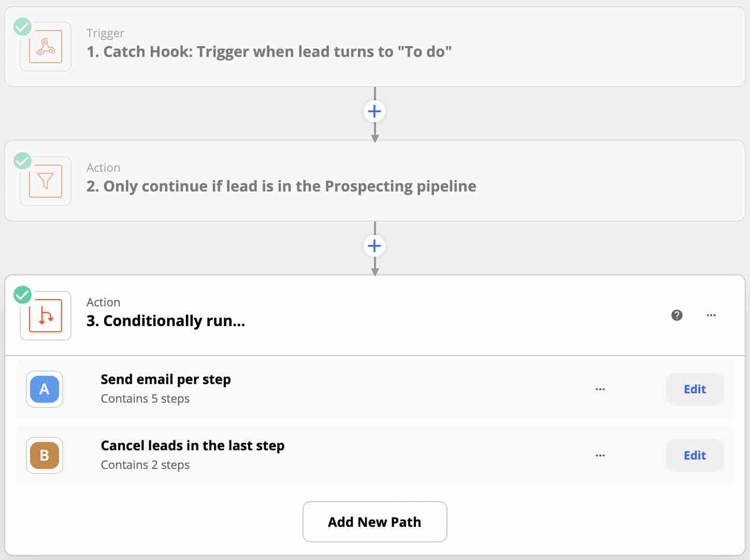Select the filter icon on step 2
Image resolution: width=750 pixels, height=560 pixels.
tap(45, 181)
